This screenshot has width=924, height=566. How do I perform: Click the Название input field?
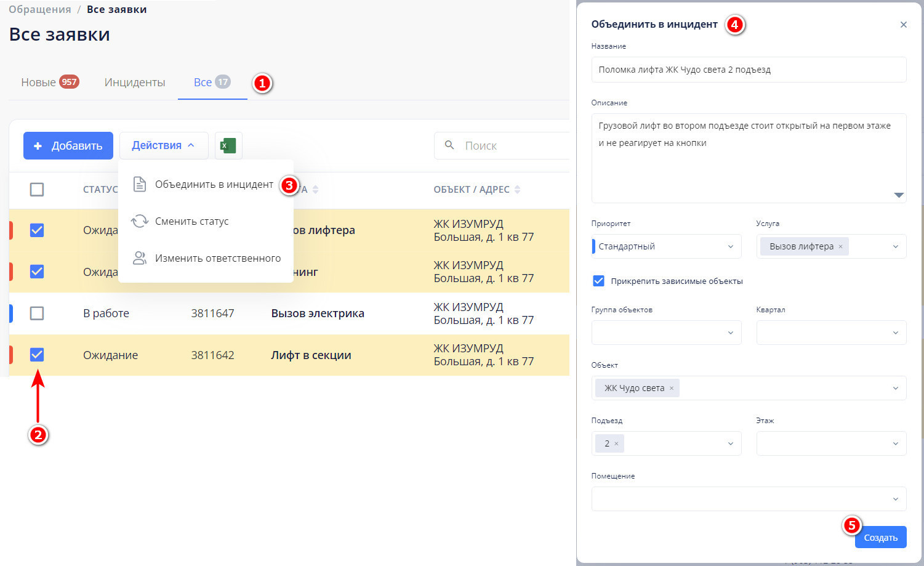(x=749, y=70)
